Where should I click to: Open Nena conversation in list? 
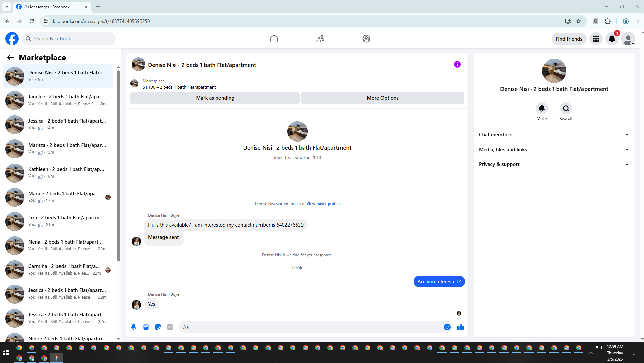pos(58,246)
